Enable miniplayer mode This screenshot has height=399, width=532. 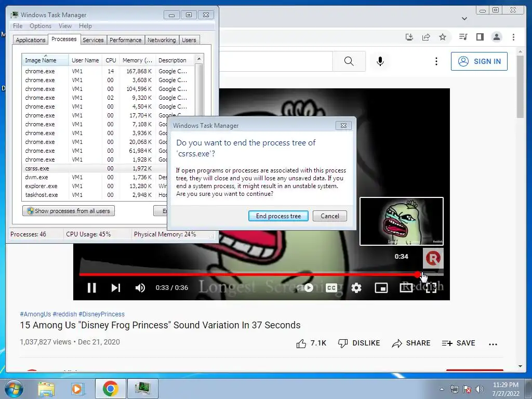[381, 288]
